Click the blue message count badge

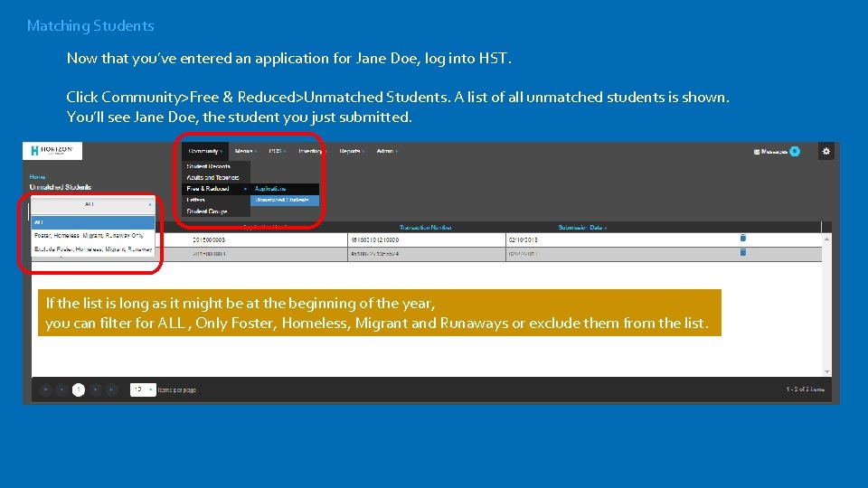click(x=795, y=151)
